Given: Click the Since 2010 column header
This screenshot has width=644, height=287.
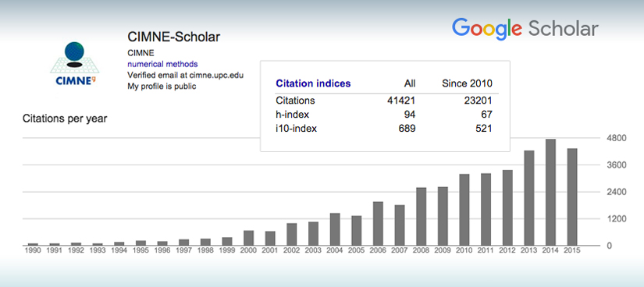Looking at the screenshot, I should pos(467,83).
